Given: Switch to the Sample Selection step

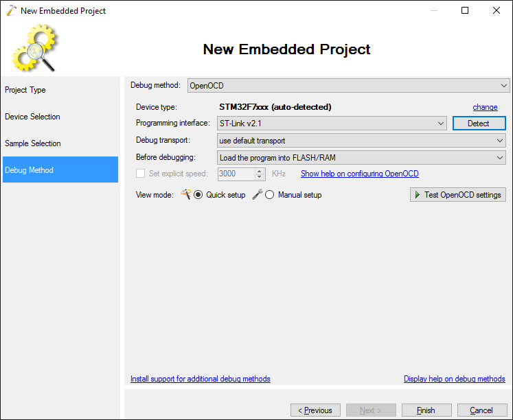Looking at the screenshot, I should click(x=60, y=143).
